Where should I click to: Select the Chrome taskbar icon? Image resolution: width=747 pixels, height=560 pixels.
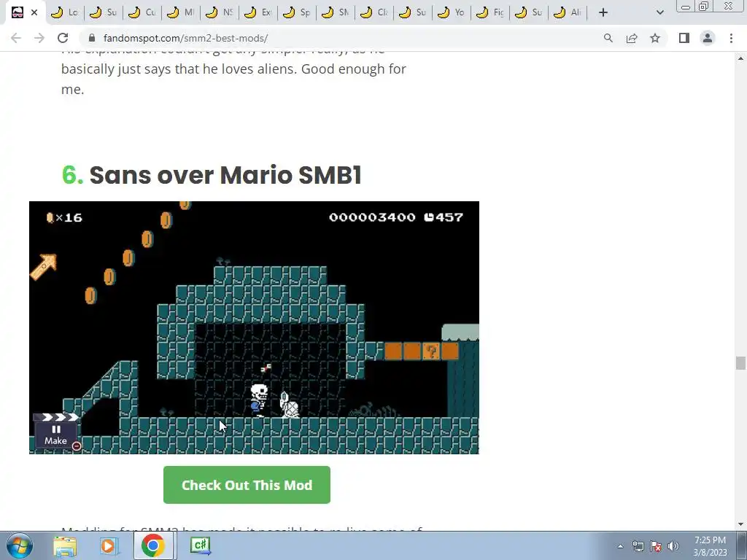point(153,545)
